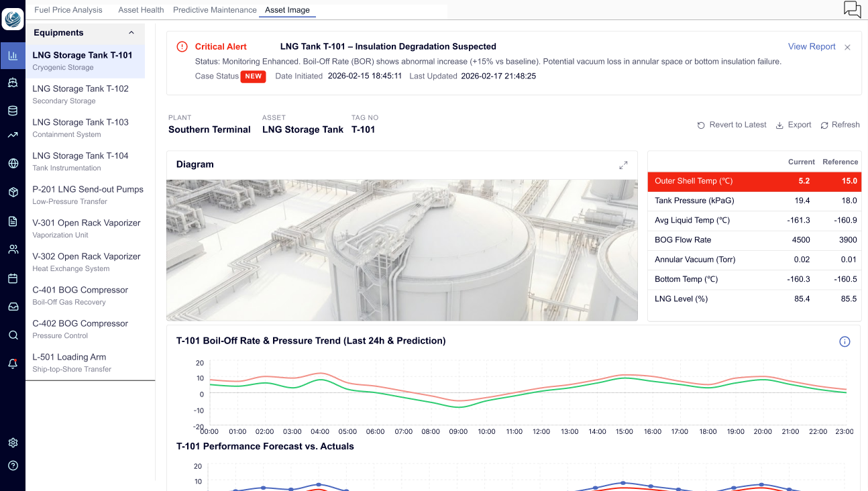
Task: Open the bar chart analytics sidebar icon
Action: 13,56
